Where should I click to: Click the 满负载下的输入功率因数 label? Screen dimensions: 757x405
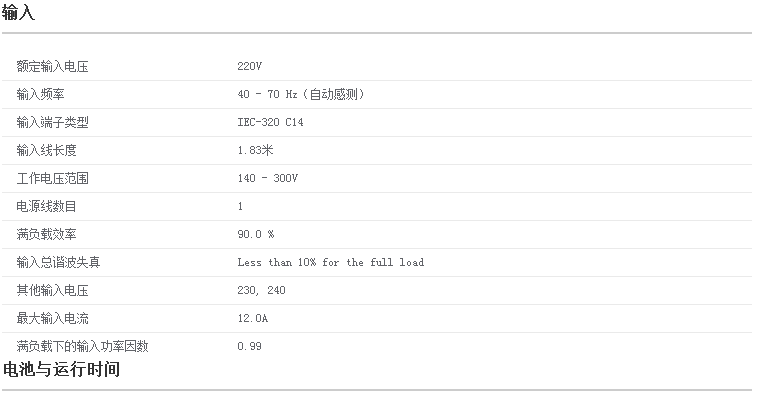pos(82,346)
